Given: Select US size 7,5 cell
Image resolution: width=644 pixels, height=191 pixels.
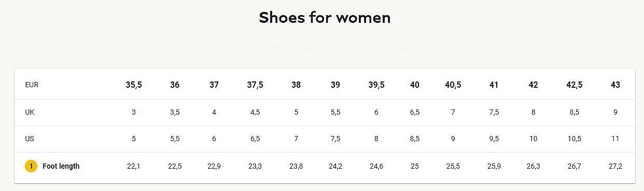Looking at the screenshot, I should 335,139.
